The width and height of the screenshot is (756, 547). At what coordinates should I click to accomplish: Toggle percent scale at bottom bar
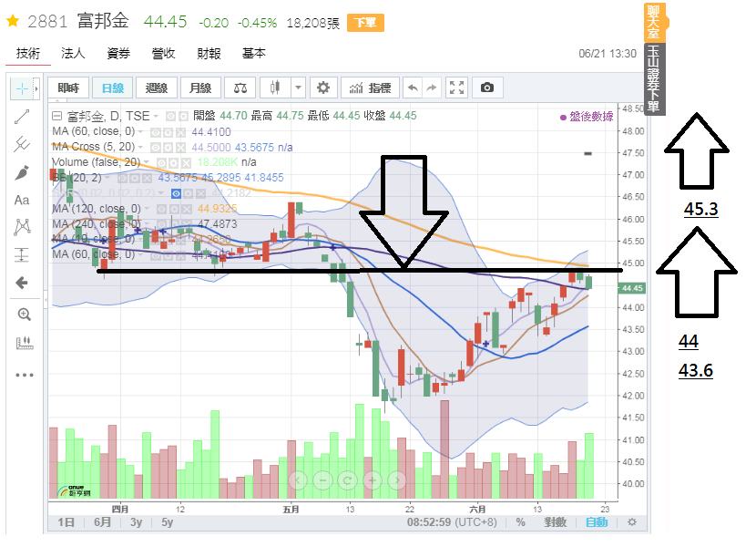coord(521,521)
